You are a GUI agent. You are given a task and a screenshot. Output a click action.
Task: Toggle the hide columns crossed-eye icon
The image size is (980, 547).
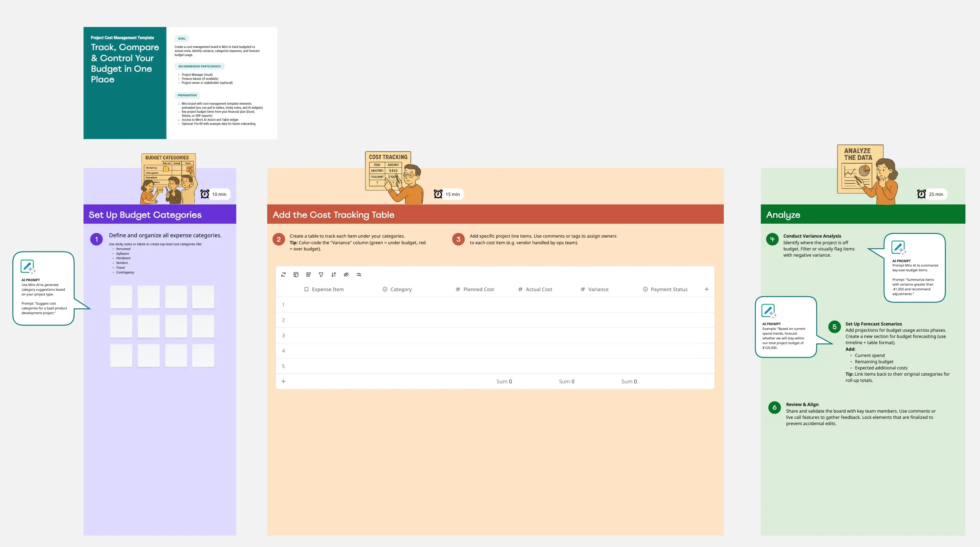346,275
